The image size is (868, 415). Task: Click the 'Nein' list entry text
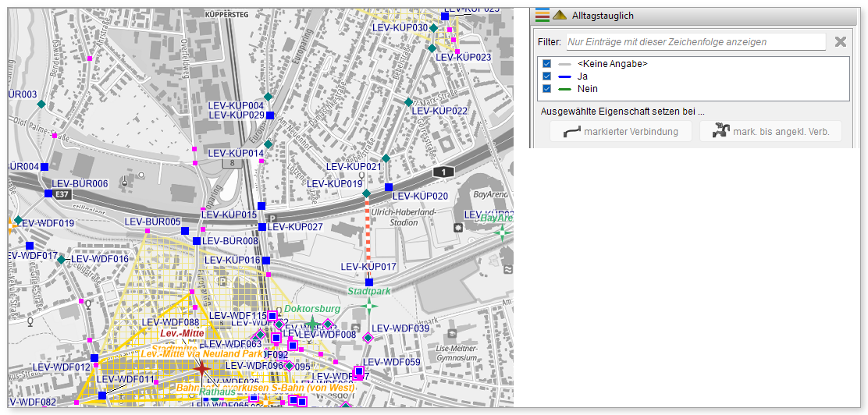click(x=587, y=88)
